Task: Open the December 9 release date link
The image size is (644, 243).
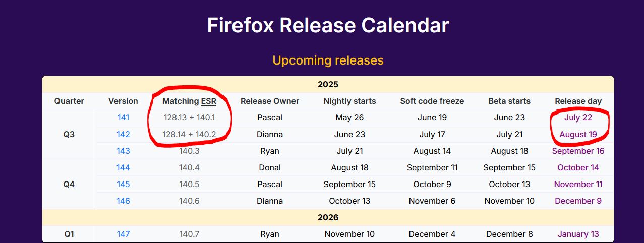Action: tap(578, 201)
